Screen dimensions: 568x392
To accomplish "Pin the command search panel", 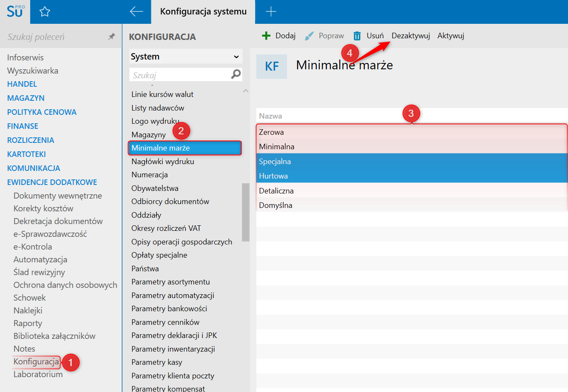I will pyautogui.click(x=111, y=37).
